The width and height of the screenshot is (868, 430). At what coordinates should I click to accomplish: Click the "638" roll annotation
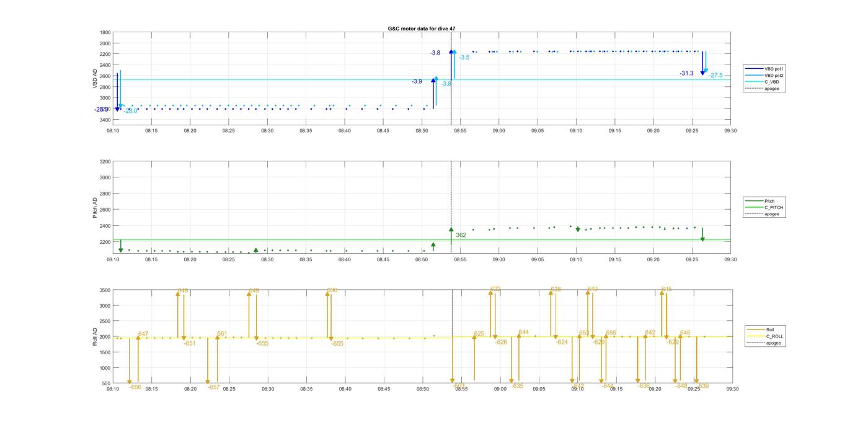[556, 289]
